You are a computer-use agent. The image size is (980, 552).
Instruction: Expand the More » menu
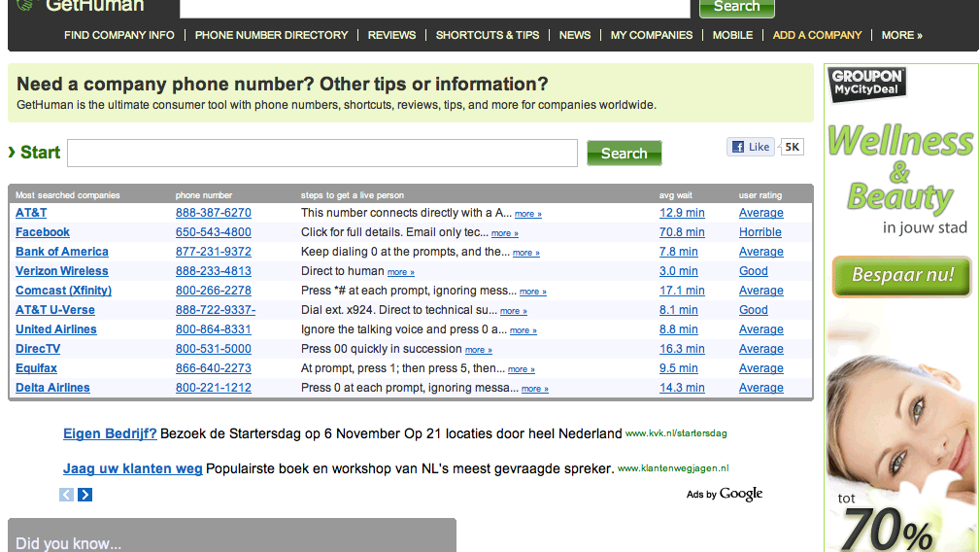(x=902, y=35)
